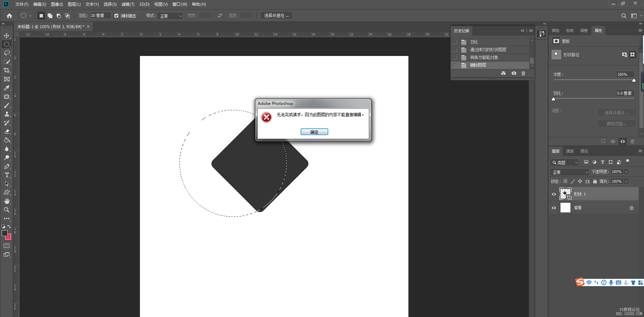
Task: Click the 浓度 density slider handle
Action: (634, 80)
